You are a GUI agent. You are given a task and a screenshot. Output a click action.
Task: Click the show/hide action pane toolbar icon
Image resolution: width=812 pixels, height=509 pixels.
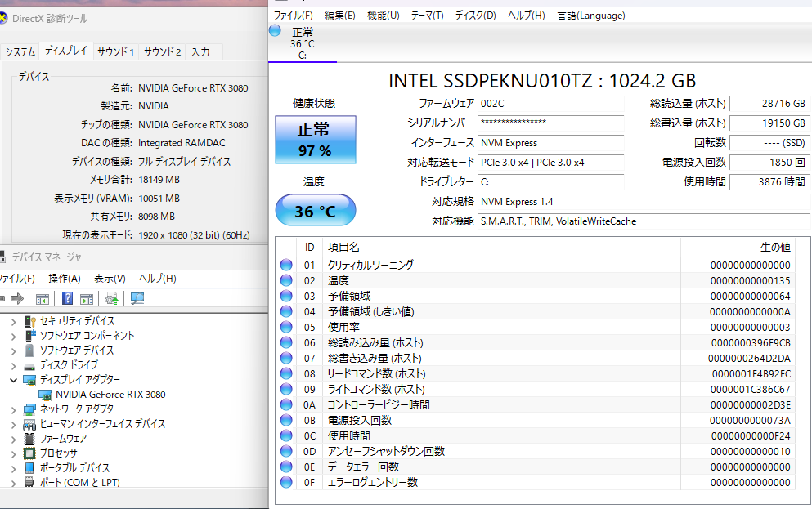point(87,298)
